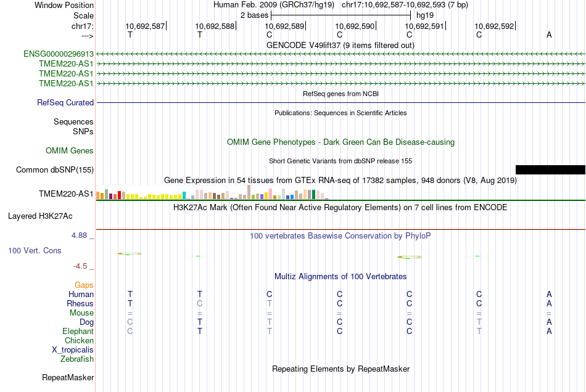Click position marker 10,692,592
This screenshot has height=392, width=586.
point(495,26)
